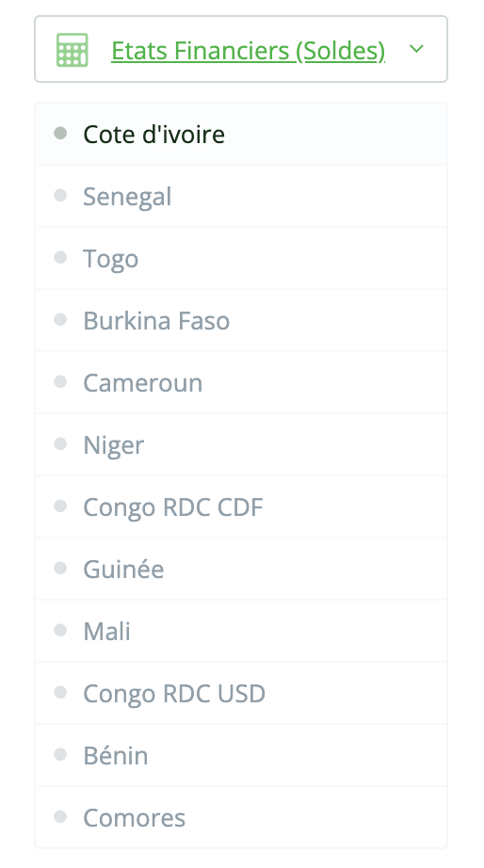Click the bullet dot next to Togo

[x=60, y=257]
